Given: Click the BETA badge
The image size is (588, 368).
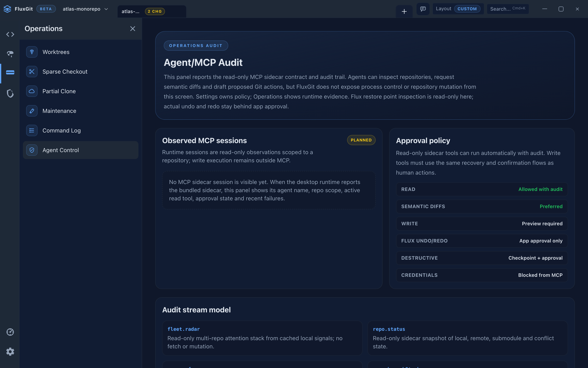Looking at the screenshot, I should [46, 9].
